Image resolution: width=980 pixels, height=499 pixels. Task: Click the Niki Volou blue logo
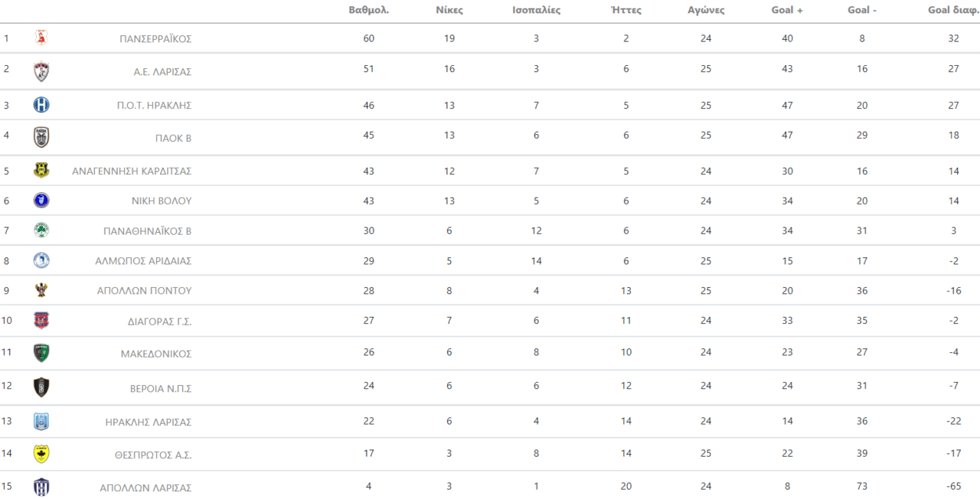pyautogui.click(x=41, y=201)
